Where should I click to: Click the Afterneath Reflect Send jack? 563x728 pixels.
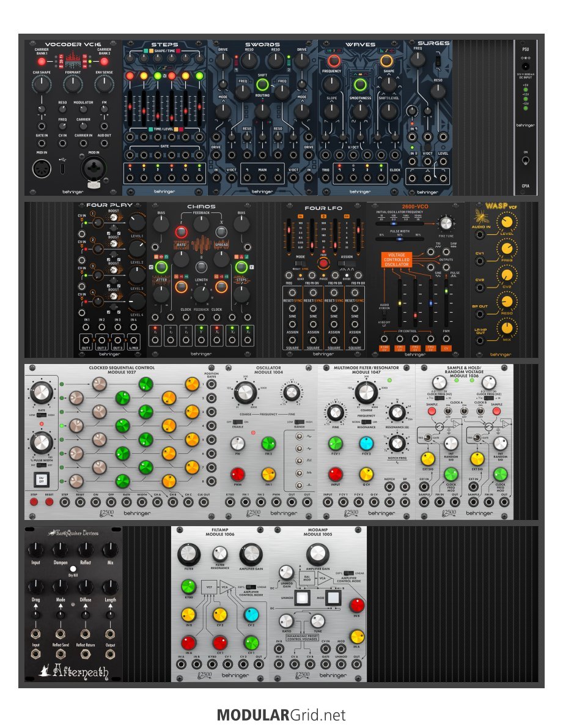(x=61, y=654)
